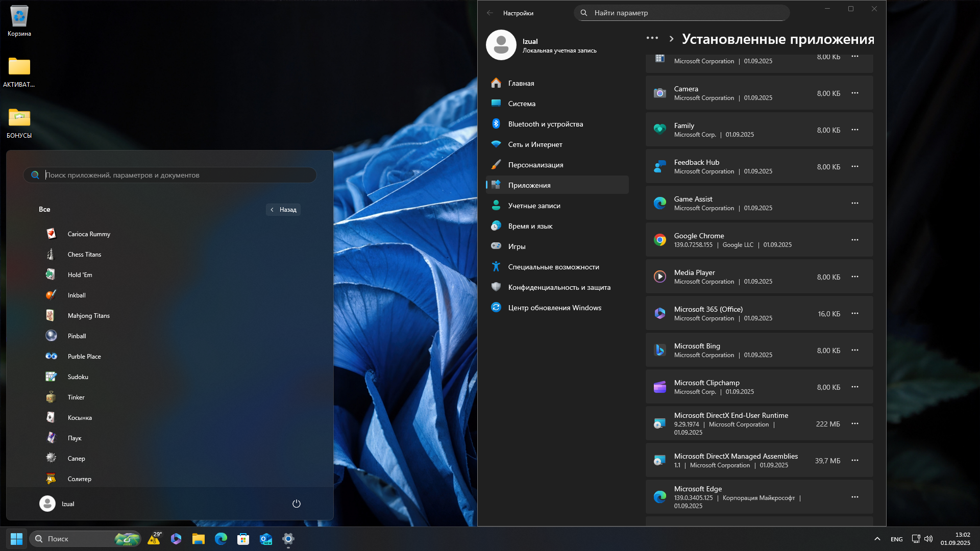Launch Pinball from the apps list
This screenshot has height=551, width=980.
[x=170, y=336]
